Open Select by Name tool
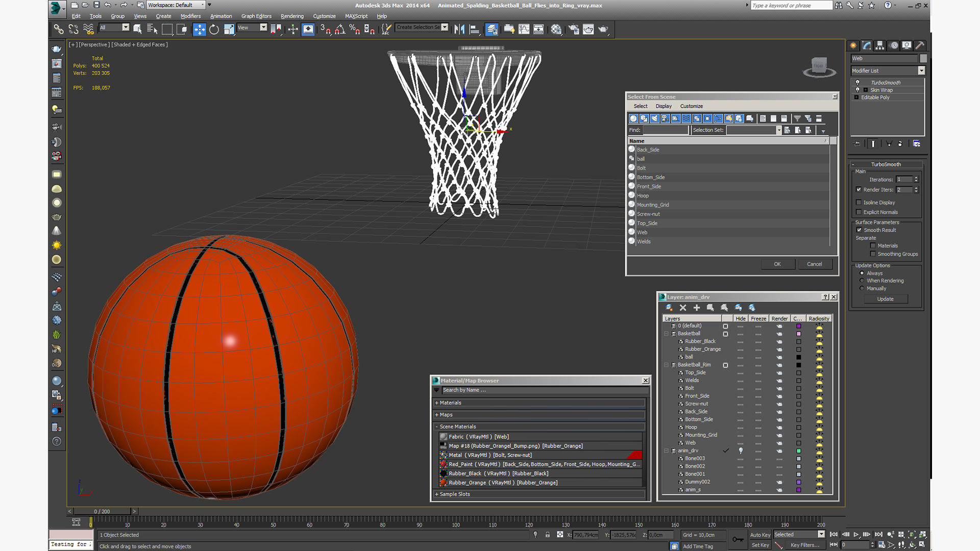 point(152,30)
